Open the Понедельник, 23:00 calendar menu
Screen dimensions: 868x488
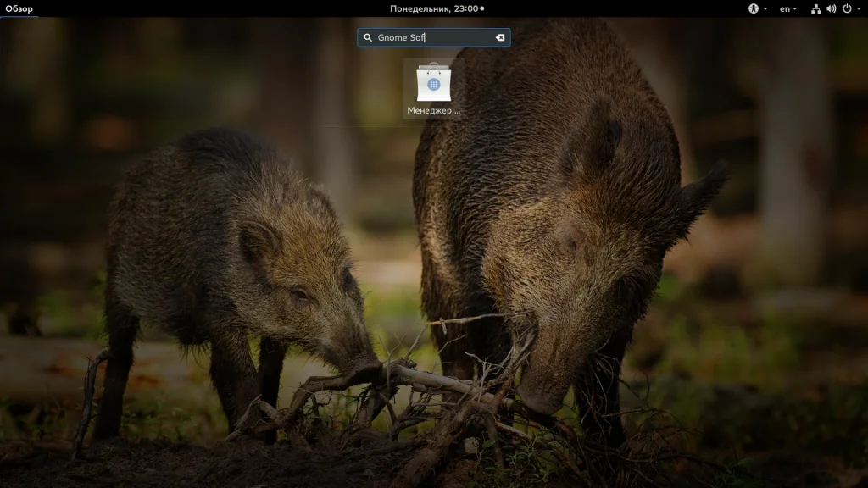coord(433,8)
